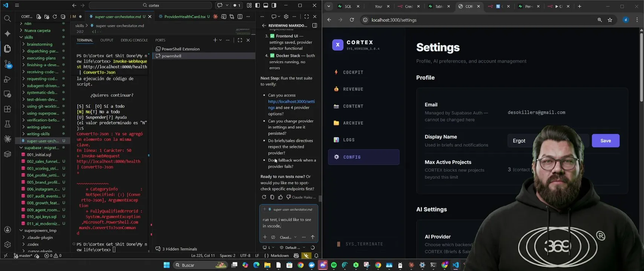This screenshot has height=271, width=644.
Task: Open chat settings gear icon
Action: pos(286,17)
